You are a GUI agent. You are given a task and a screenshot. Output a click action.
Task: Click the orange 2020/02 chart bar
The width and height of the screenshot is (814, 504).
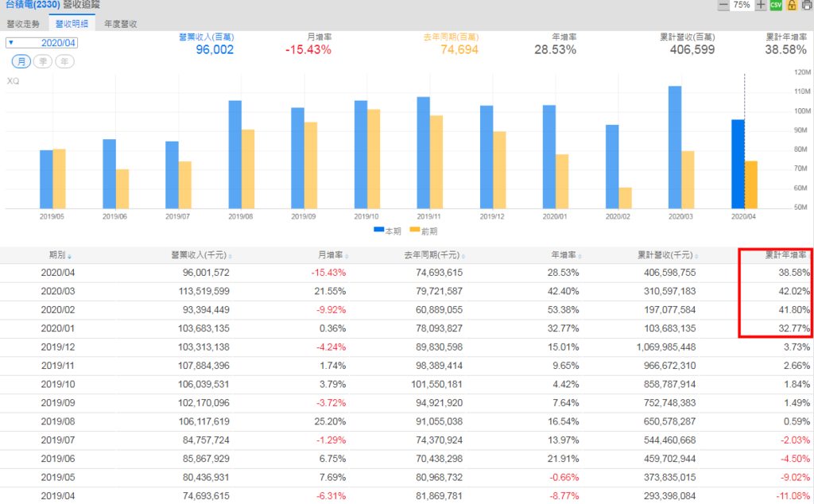click(625, 198)
